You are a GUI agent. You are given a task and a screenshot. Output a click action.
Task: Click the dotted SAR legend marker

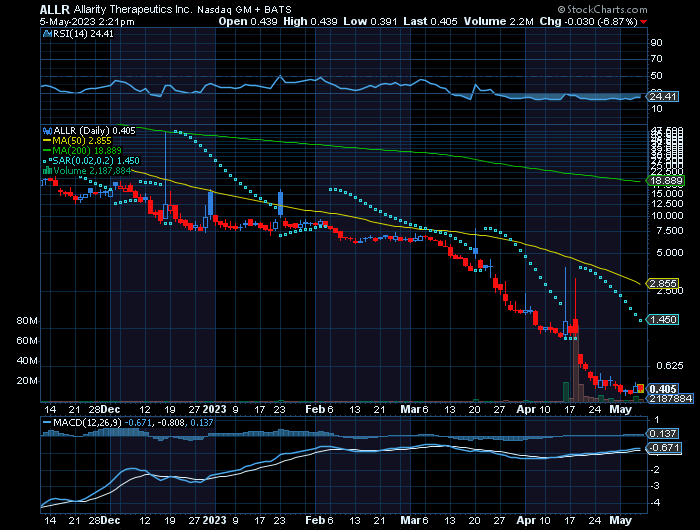tap(47, 161)
